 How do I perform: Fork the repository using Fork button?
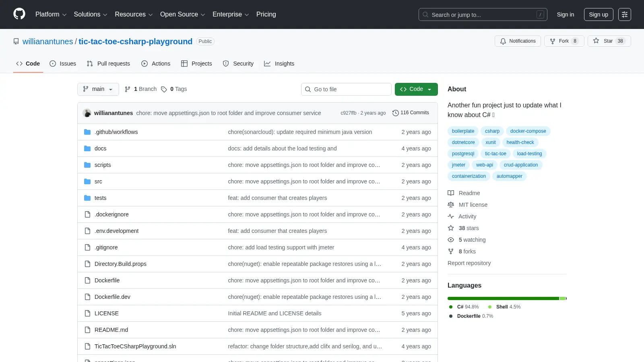pos(564,41)
